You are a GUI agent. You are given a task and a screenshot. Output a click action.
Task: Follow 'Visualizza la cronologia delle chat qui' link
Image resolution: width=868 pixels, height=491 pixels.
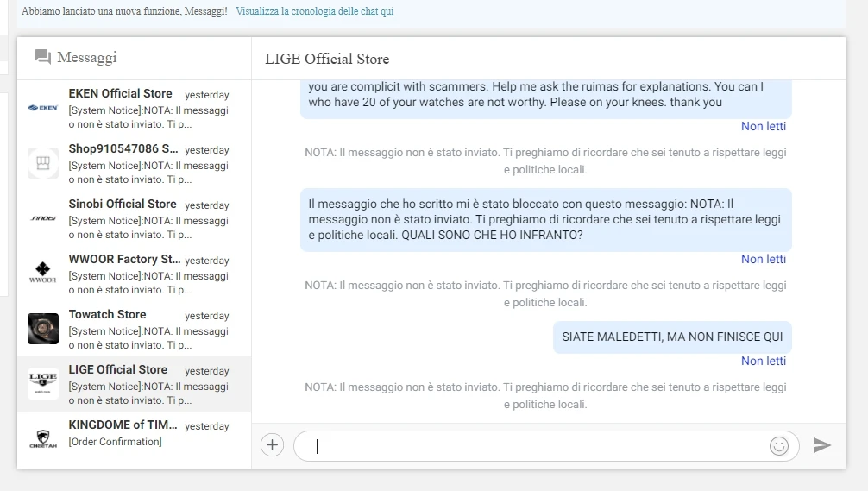pyautogui.click(x=314, y=11)
